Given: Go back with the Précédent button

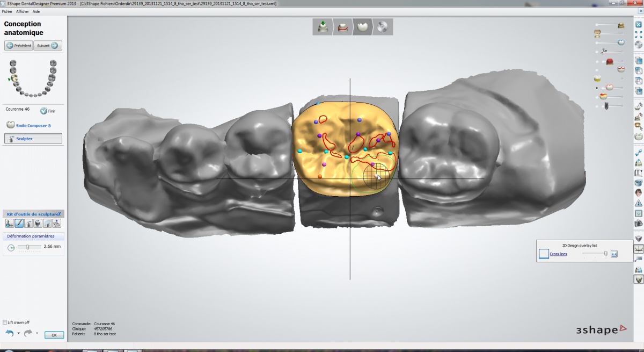Looking at the screenshot, I should point(19,46).
